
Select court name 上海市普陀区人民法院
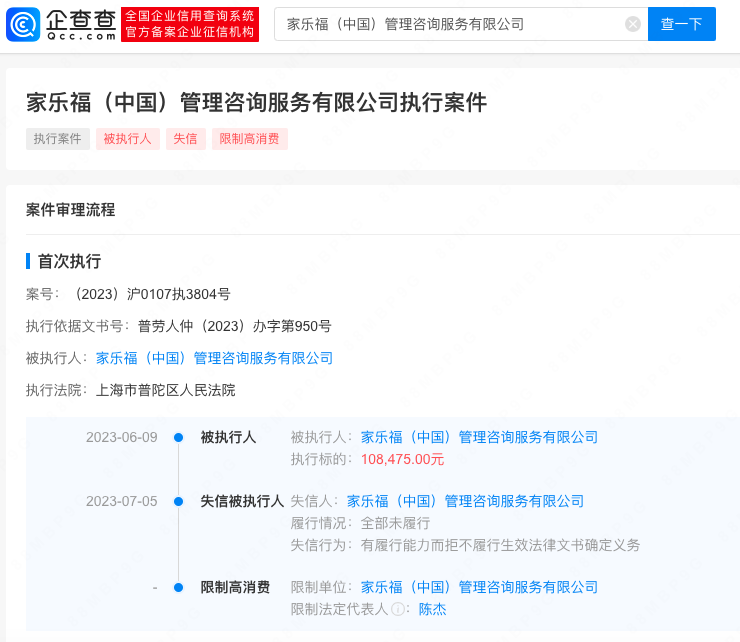click(166, 390)
